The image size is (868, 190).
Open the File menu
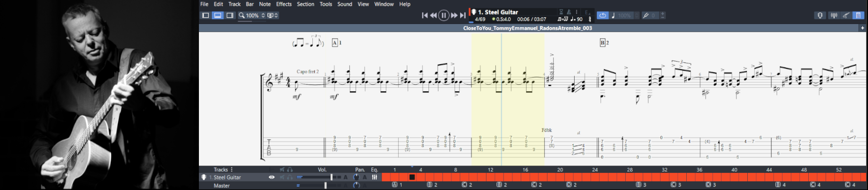coord(204,4)
